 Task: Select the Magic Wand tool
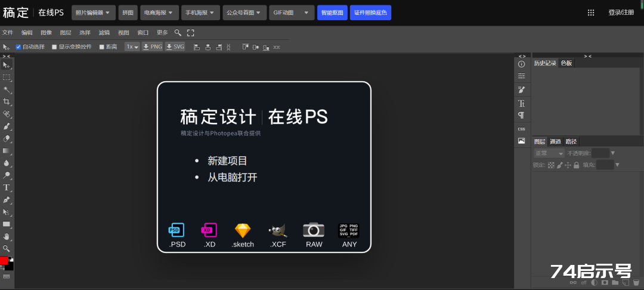7,90
